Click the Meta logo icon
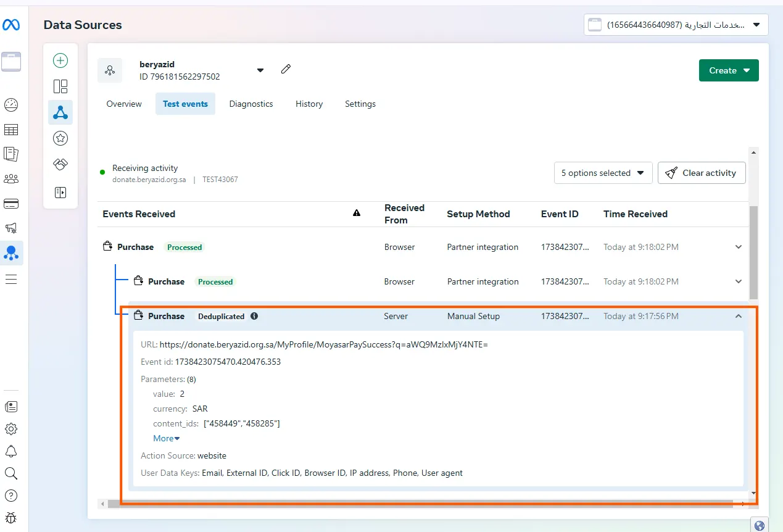The image size is (783, 532). click(x=11, y=25)
